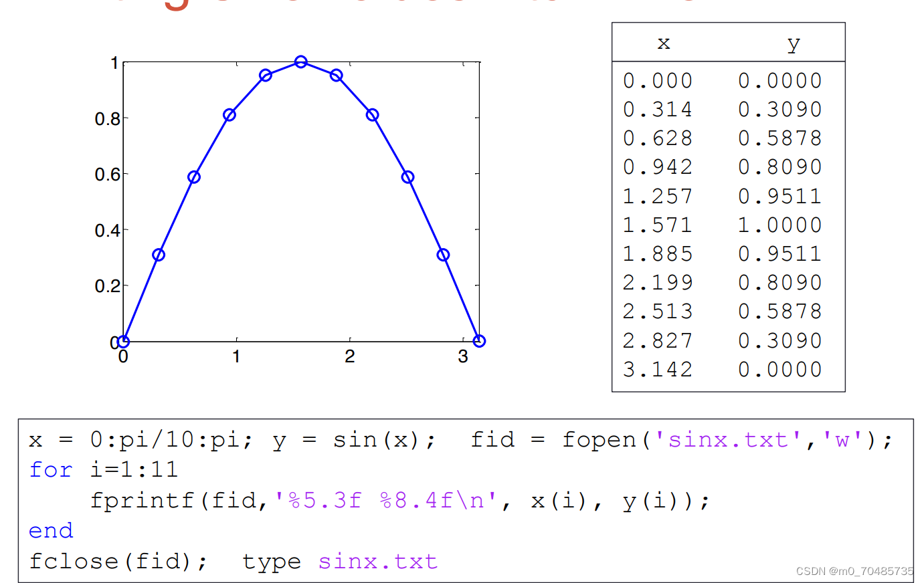
Task: Select the rightmost circle marker near x=3.142
Action: click(479, 341)
